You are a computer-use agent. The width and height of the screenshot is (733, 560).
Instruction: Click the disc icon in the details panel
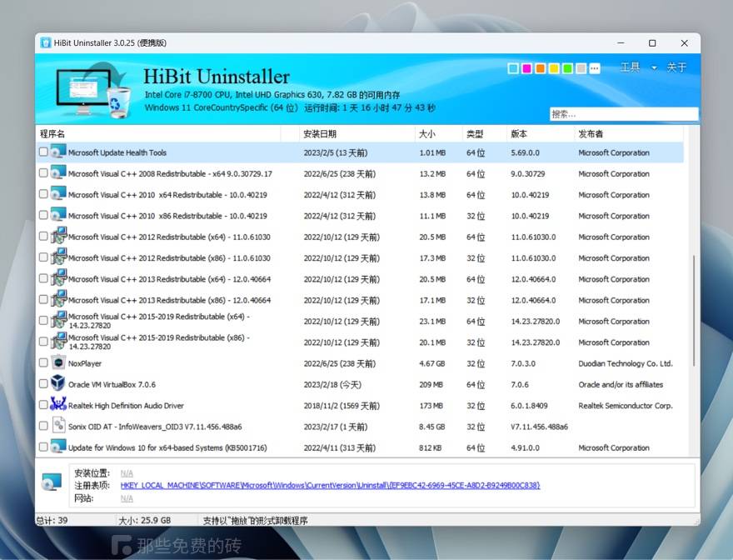tap(52, 480)
